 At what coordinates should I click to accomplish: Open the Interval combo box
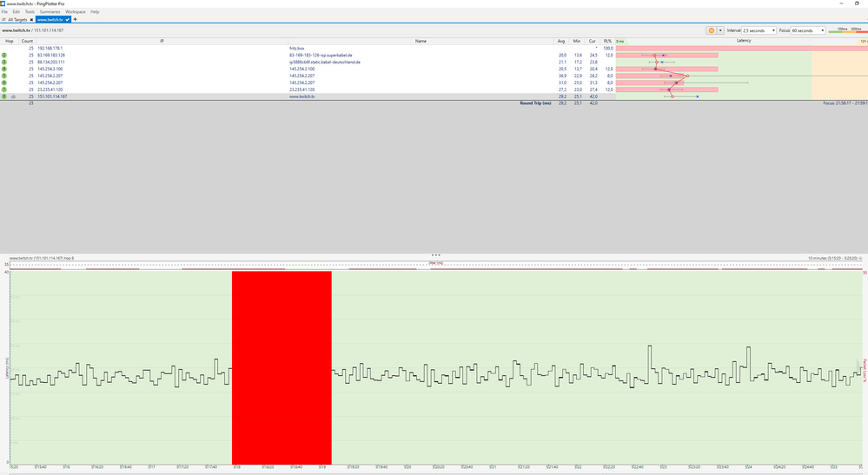[759, 30]
